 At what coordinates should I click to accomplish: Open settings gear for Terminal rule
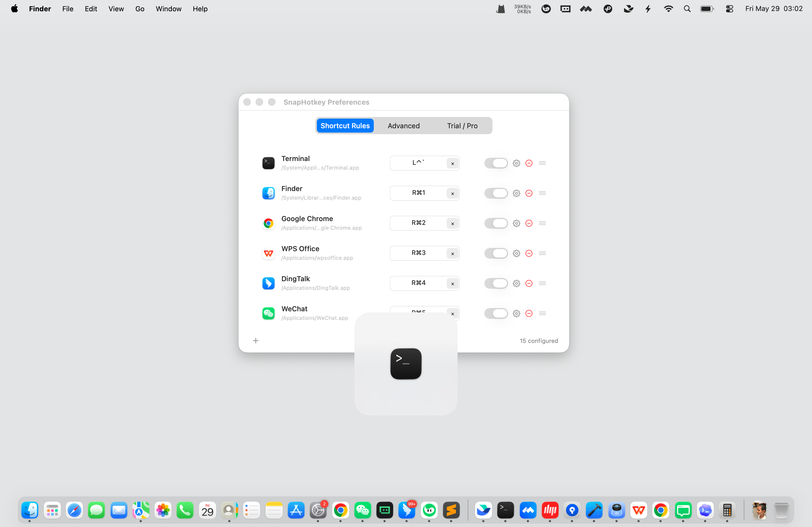[516, 163]
